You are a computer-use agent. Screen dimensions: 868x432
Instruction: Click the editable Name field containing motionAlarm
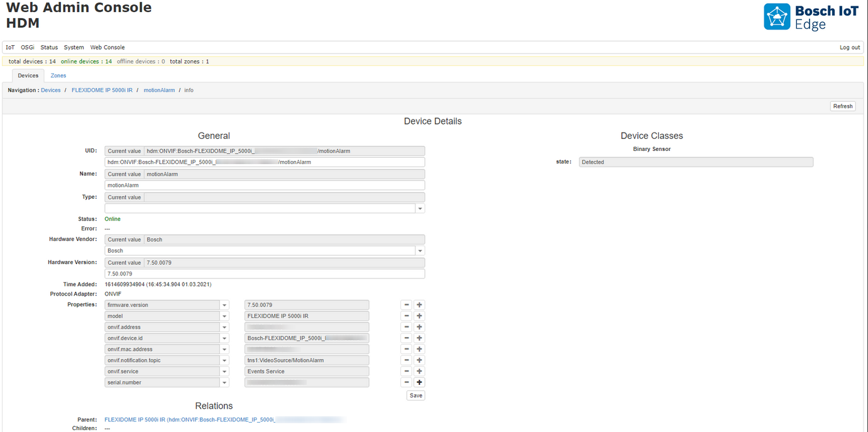point(264,186)
